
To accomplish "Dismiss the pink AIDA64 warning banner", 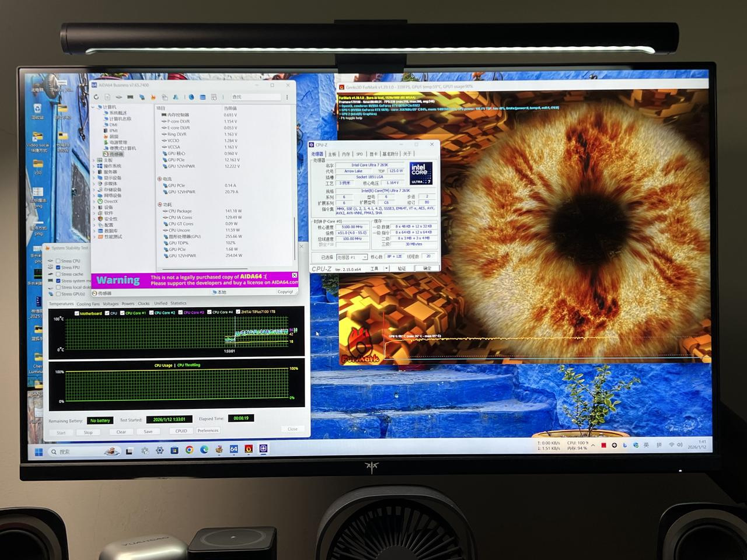I will click(x=294, y=275).
